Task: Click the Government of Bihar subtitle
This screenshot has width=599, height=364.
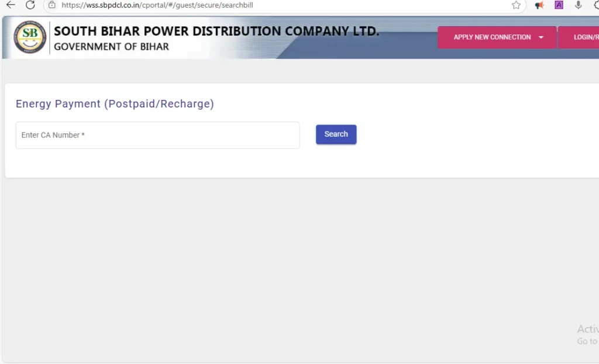Action: (x=111, y=47)
